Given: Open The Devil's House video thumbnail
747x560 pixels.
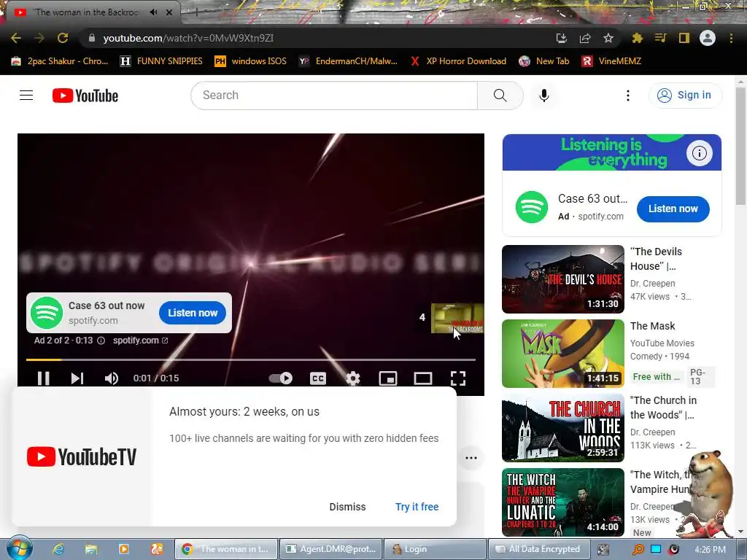Looking at the screenshot, I should [x=562, y=279].
